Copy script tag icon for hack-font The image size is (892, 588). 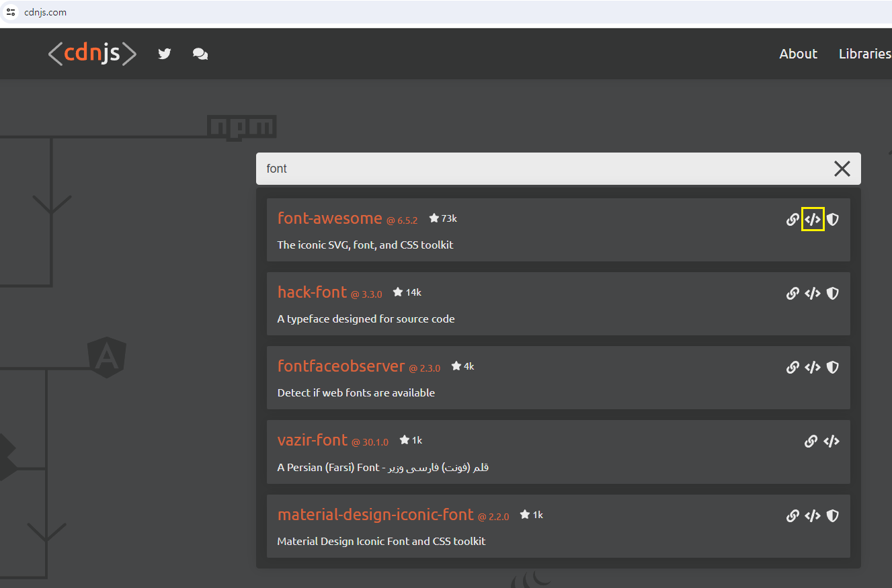813,293
